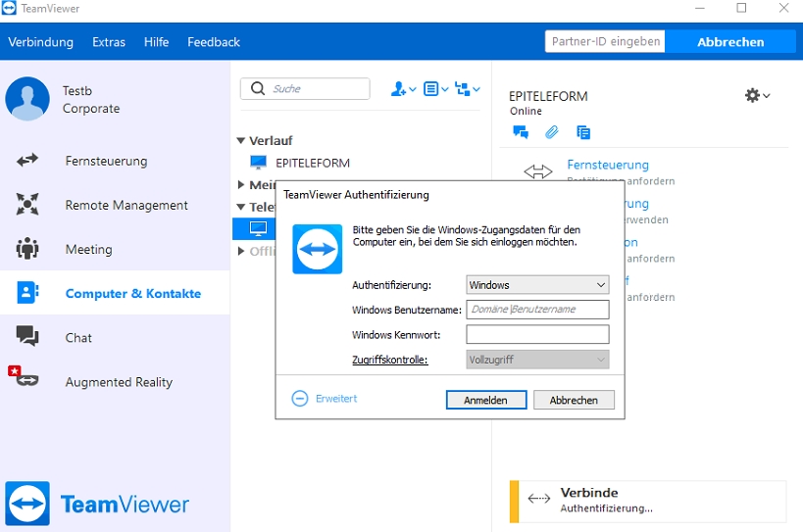
Task: Click the Verbinde Authentifizierung status box
Action: (x=648, y=502)
